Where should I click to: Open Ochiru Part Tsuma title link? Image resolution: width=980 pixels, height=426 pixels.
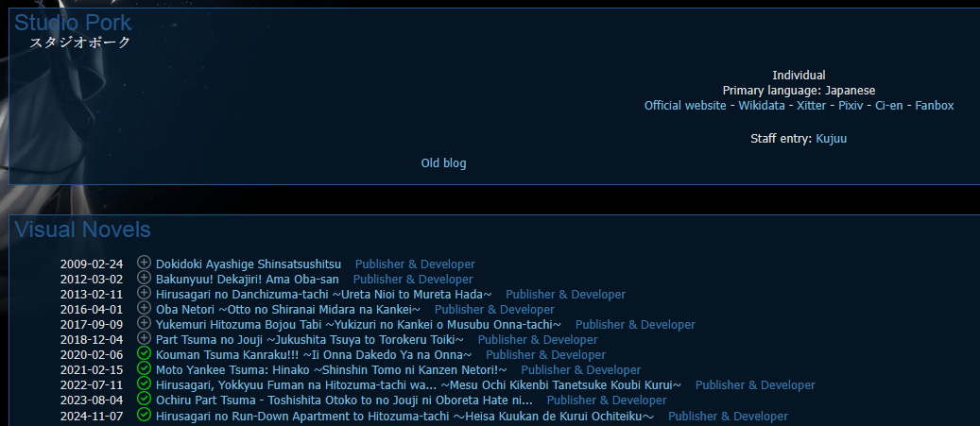pyautogui.click(x=344, y=400)
